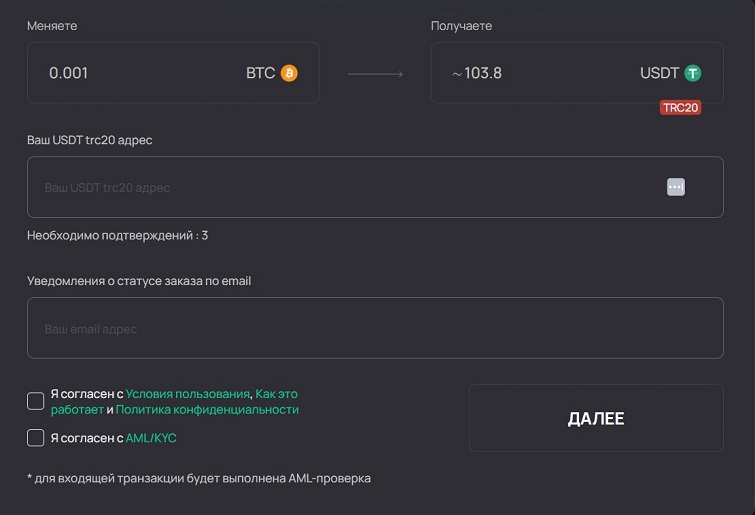Click the three-dot icon in address field
Screen dimensions: 755x515
(676, 187)
